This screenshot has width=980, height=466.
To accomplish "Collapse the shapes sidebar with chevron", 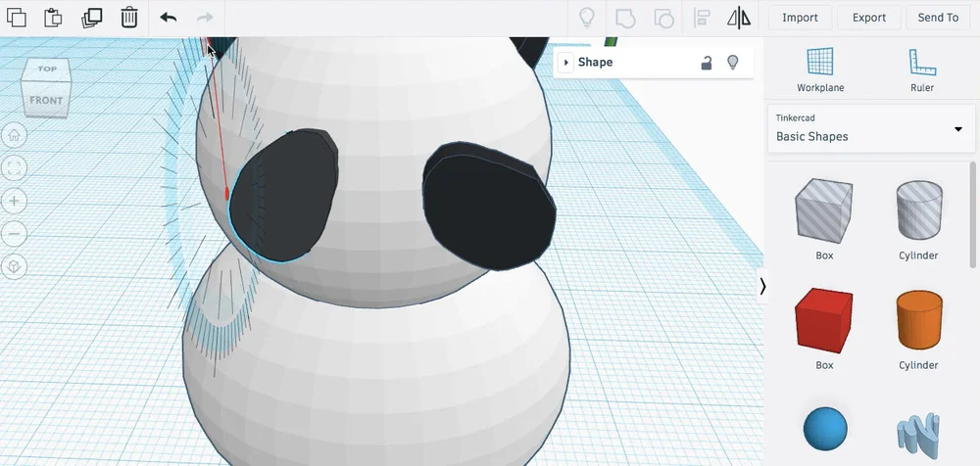I will (762, 287).
